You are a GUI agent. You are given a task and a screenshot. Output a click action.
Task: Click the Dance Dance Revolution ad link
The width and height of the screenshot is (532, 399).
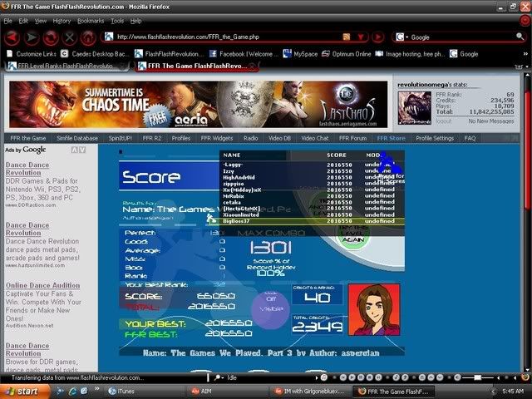tap(27, 170)
